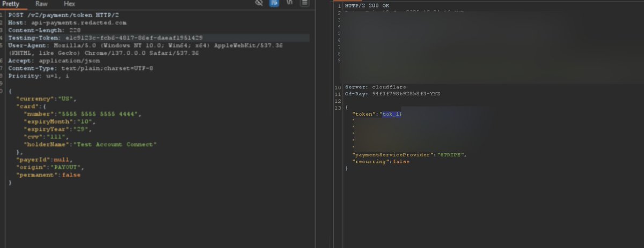Click the Server: cloudflare response header

tap(375, 87)
